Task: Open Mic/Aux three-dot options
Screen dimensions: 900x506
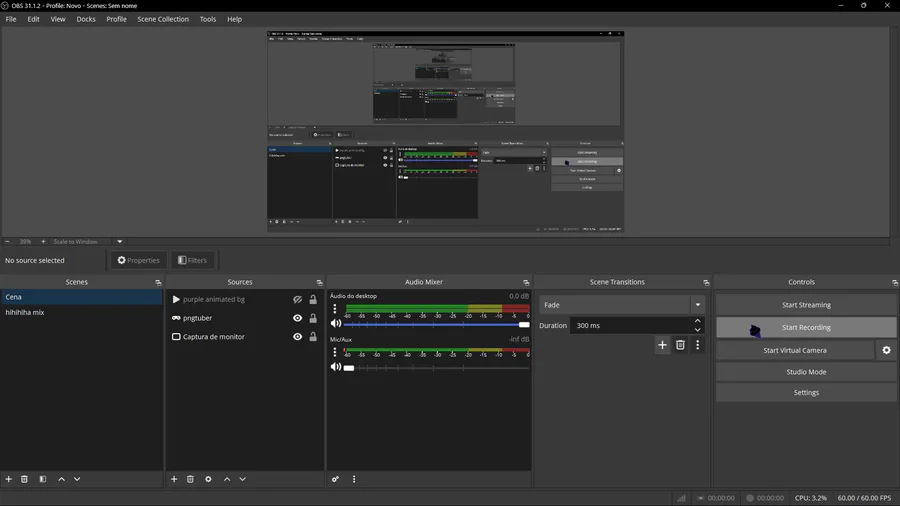Action: 335,352
